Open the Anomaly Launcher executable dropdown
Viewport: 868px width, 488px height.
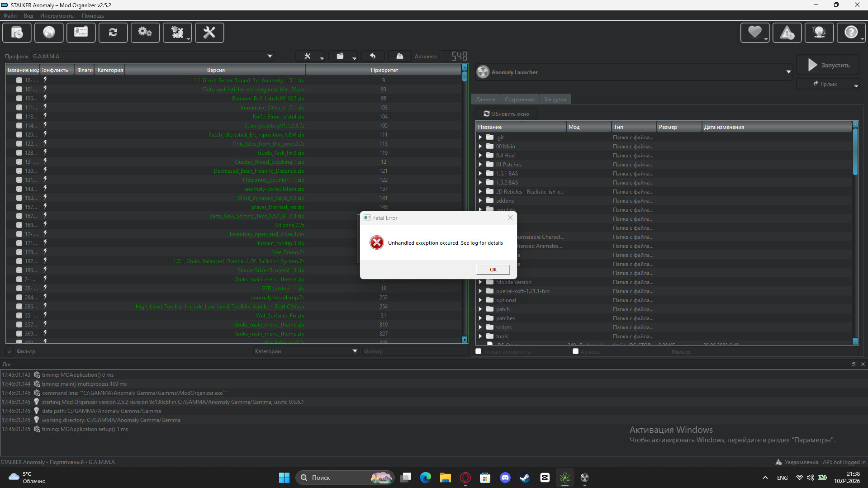pos(788,72)
